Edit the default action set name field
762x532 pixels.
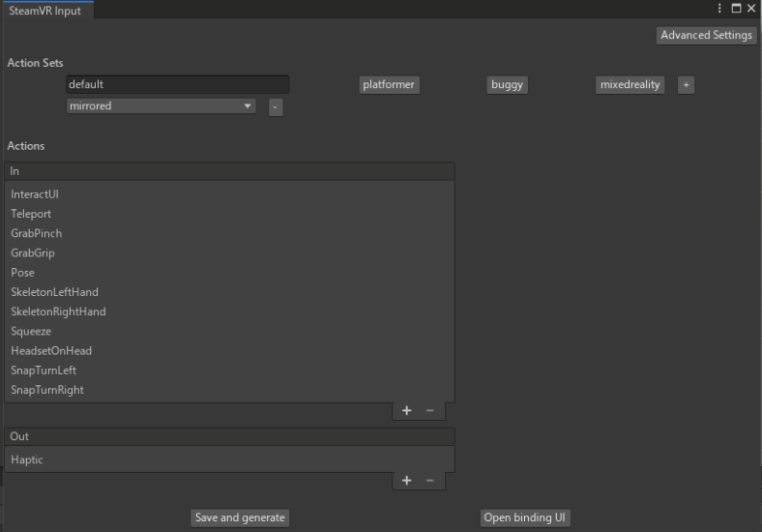tap(177, 84)
